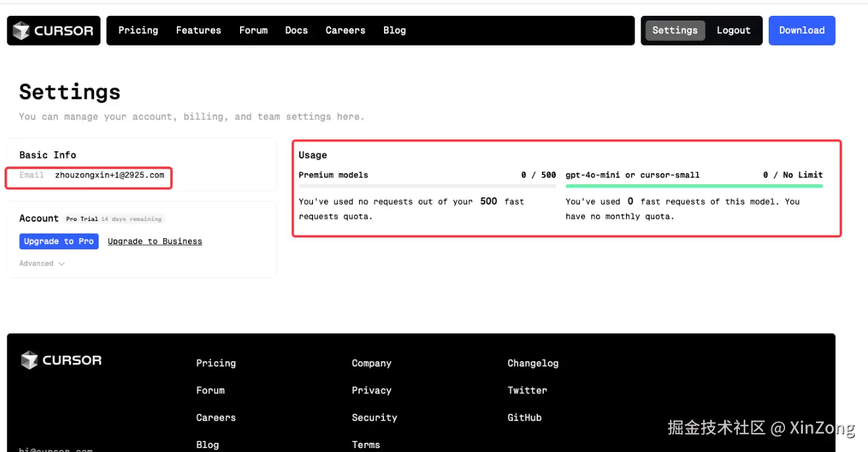Click the green gpt-4o-mini usage bar
This screenshot has width=868, height=452.
click(x=694, y=186)
